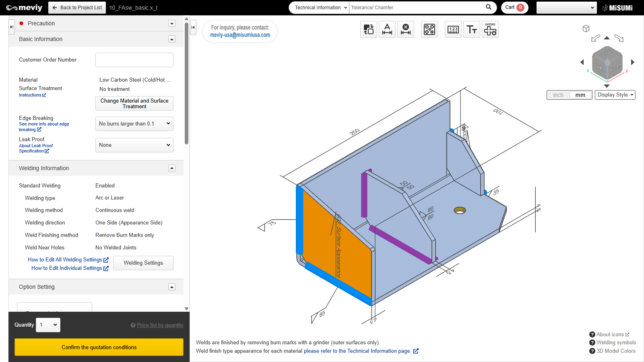Rotate view with the clockwise curved arrow
This screenshot has width=644, height=362.
[x=619, y=39]
